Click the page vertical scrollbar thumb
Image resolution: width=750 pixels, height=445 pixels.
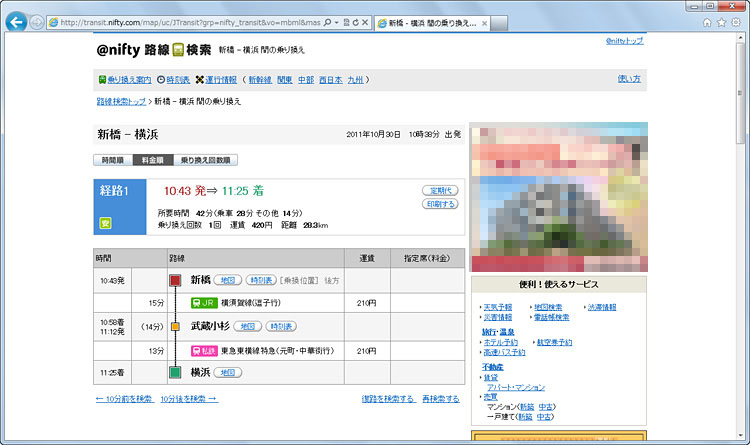[x=741, y=93]
